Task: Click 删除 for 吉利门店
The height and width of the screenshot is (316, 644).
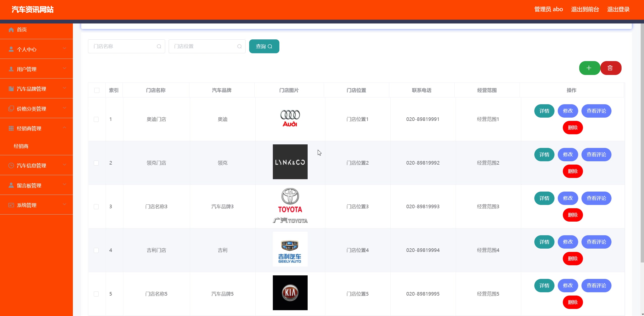Action: coord(573,258)
